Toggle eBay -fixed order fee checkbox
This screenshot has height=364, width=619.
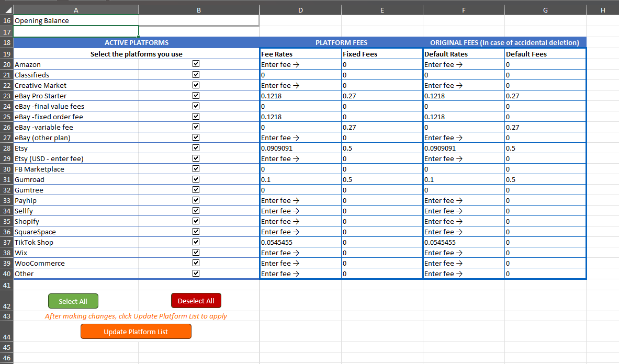[x=196, y=116]
